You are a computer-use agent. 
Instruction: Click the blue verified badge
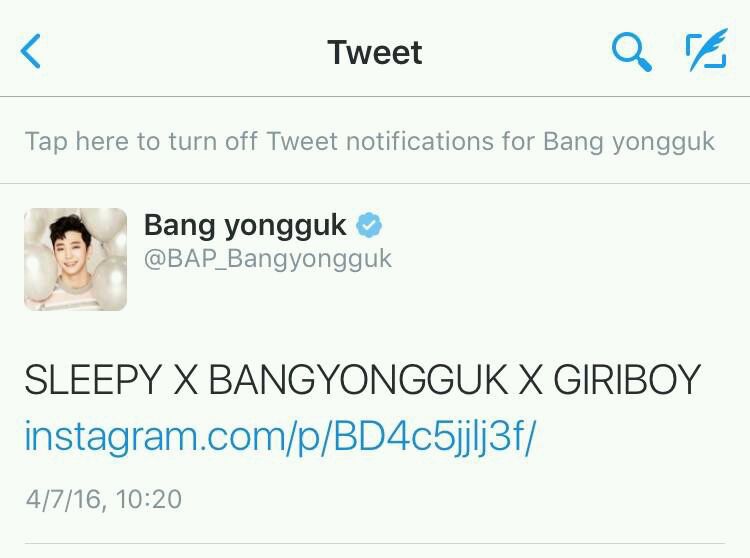[369, 225]
